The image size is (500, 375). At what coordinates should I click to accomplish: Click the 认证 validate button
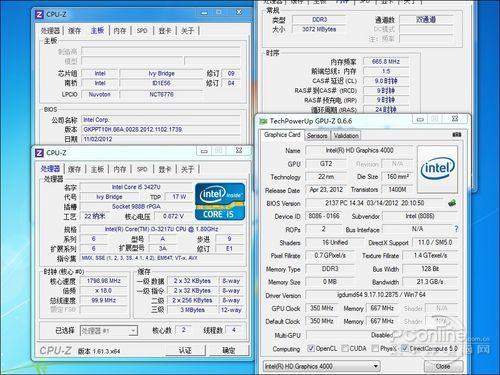[x=185, y=350]
